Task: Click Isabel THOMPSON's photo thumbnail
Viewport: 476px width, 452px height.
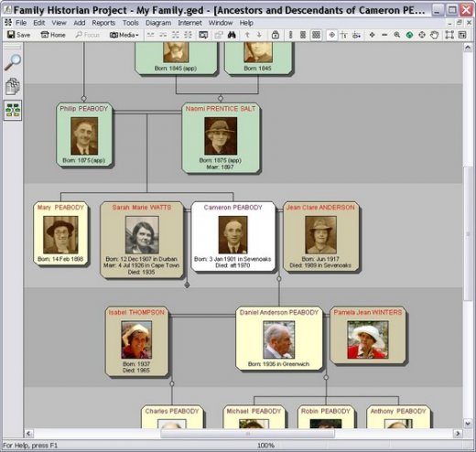Action: tap(136, 339)
